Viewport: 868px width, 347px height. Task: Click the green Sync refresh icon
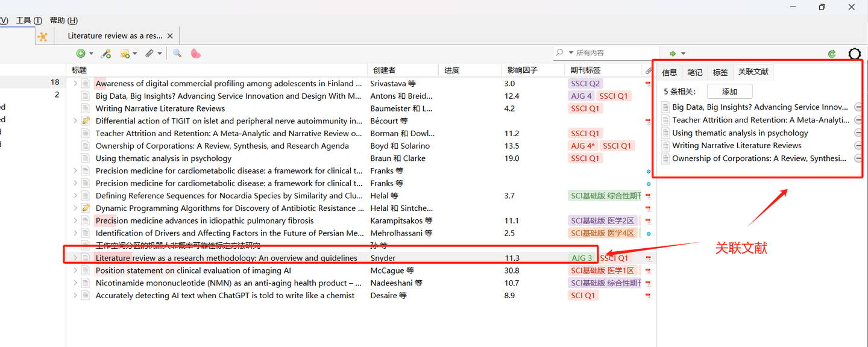pos(832,54)
